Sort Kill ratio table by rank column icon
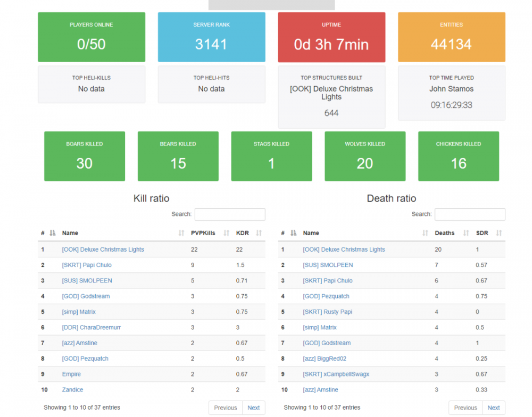 [52, 233]
